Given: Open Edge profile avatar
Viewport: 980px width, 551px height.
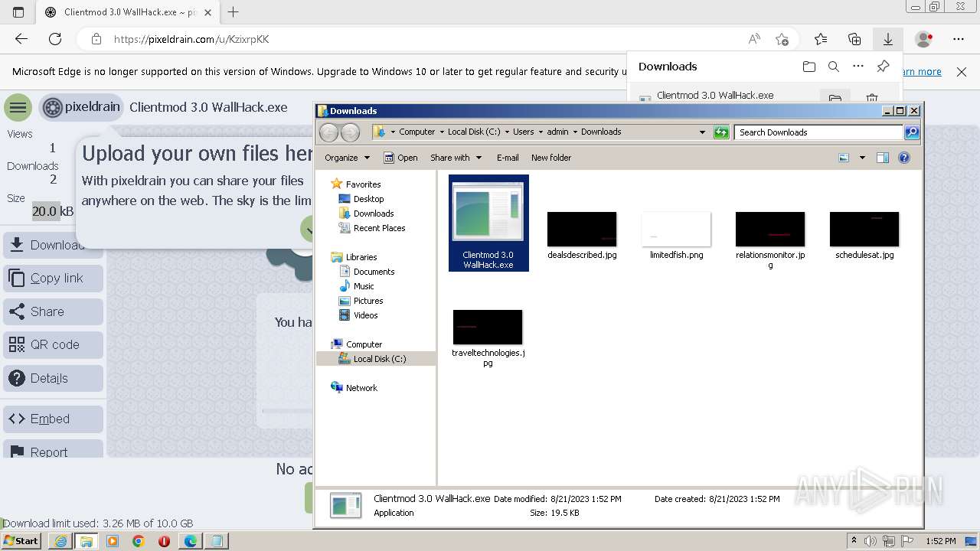Looking at the screenshot, I should click(924, 39).
